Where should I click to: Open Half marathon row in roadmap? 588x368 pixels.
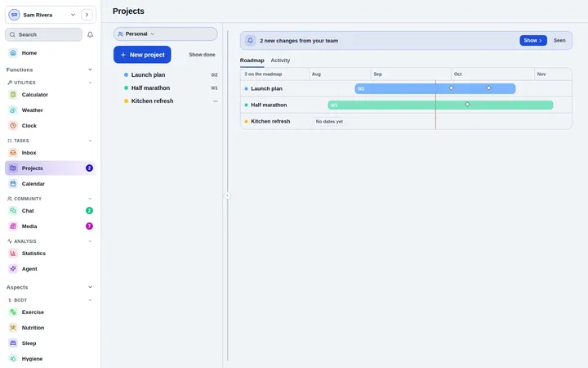269,105
